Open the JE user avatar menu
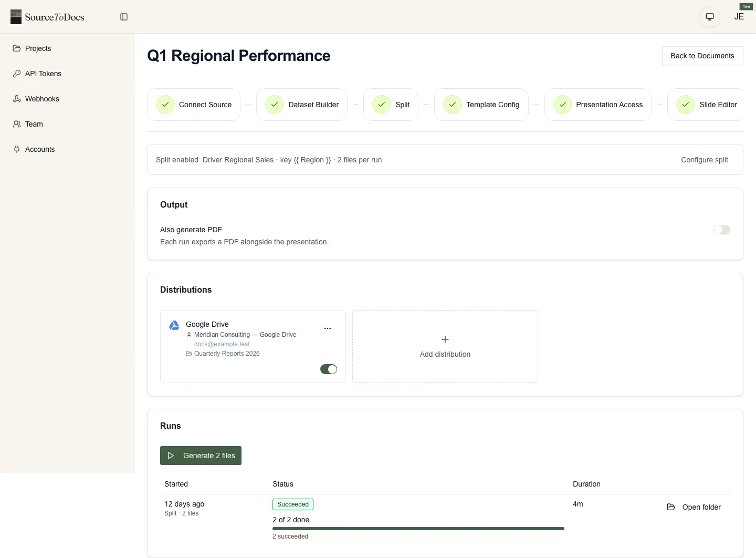This screenshot has width=756, height=558. tap(739, 17)
